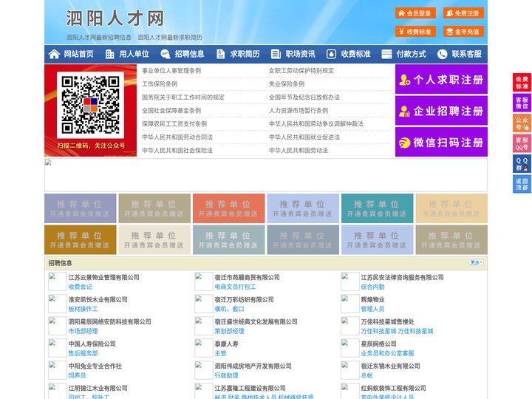Open the 付款方式 menu item
Image resolution: width=532 pixels, height=399 pixels.
click(x=412, y=54)
